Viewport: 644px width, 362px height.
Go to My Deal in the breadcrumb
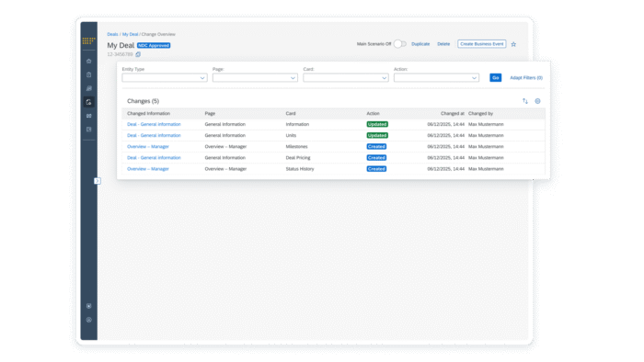tap(131, 34)
